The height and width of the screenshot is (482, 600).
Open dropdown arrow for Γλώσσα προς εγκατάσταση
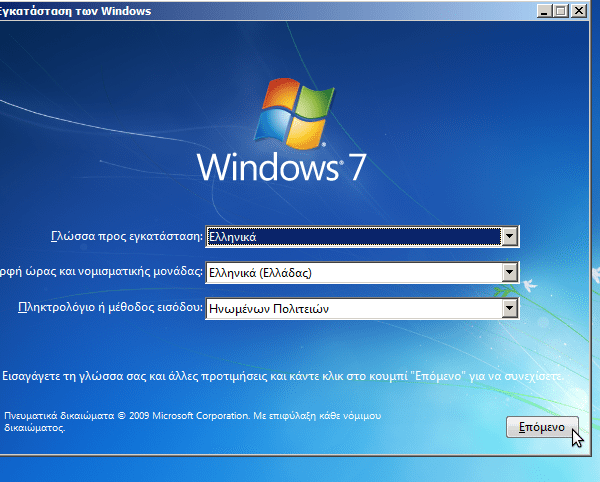tap(509, 236)
